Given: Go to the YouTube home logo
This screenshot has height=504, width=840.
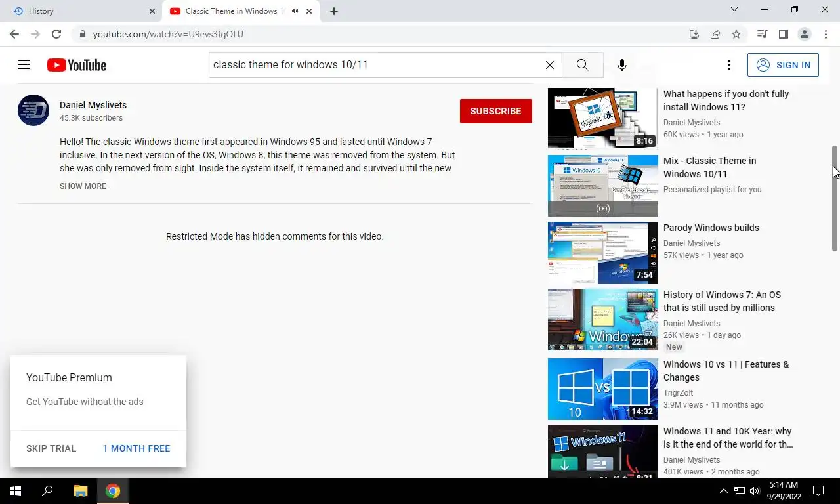Looking at the screenshot, I should tap(77, 65).
